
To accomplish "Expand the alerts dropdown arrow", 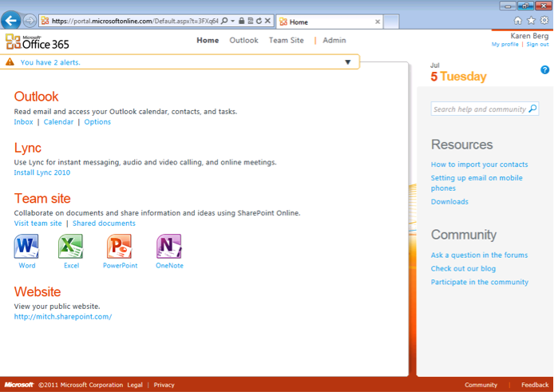I will (x=348, y=62).
